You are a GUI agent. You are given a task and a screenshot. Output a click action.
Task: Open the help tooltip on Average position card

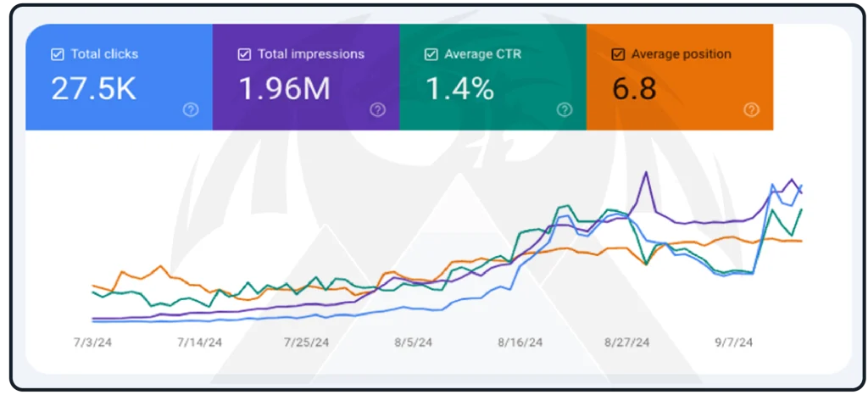(751, 109)
